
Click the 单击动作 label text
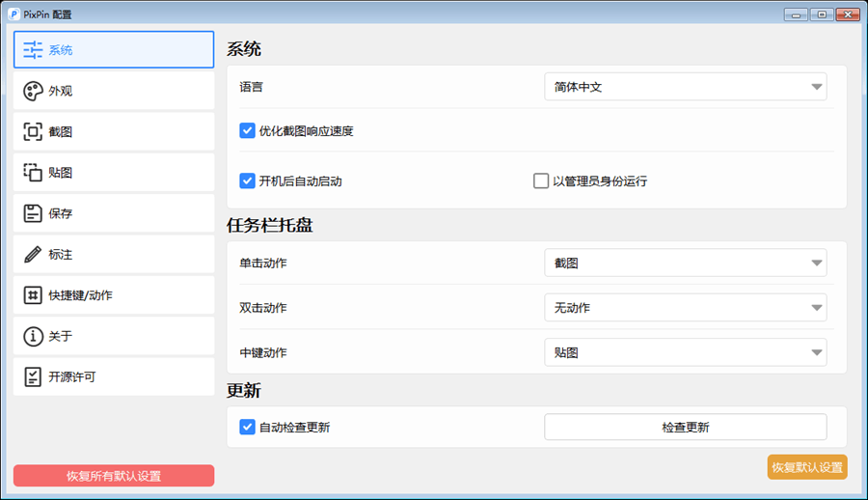pyautogui.click(x=263, y=263)
